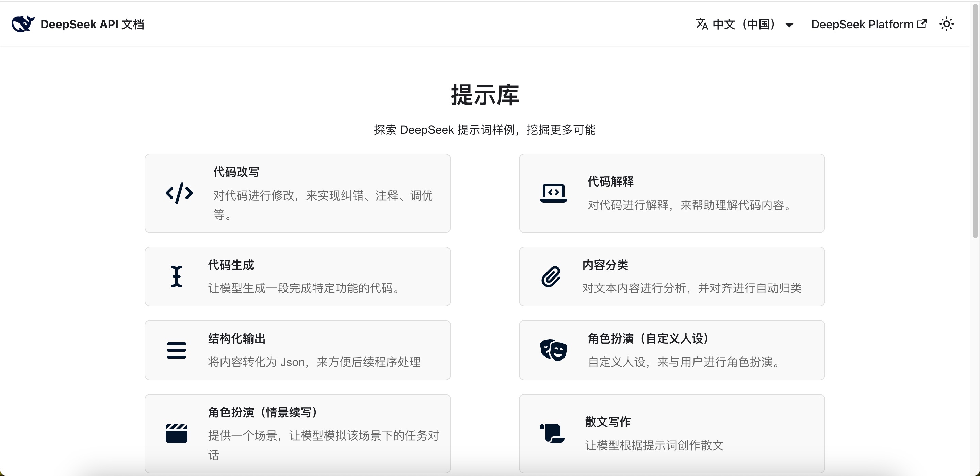Click the paperclip icon for 内容分类
Image resolution: width=980 pixels, height=476 pixels.
551,276
